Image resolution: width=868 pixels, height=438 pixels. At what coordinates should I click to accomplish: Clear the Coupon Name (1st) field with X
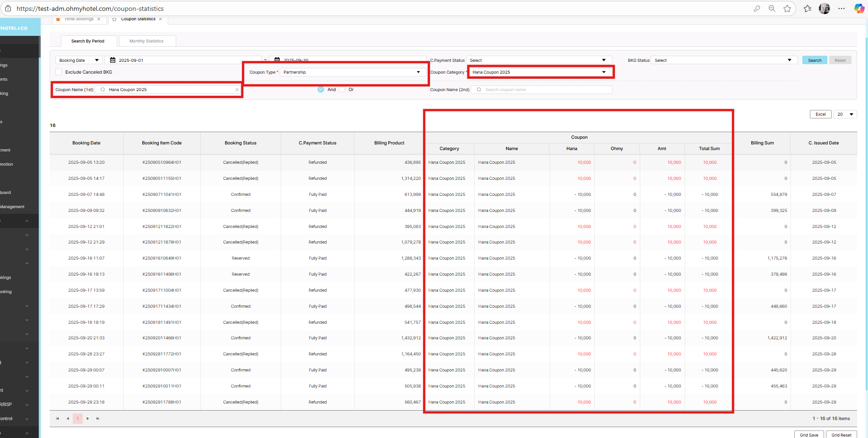coord(237,90)
